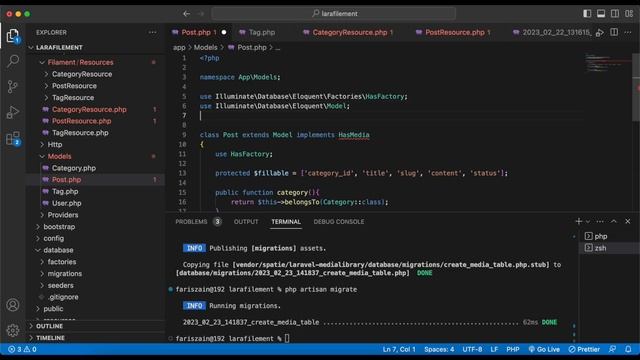
Task: Expand the TagResource folder
Action: (x=73, y=98)
